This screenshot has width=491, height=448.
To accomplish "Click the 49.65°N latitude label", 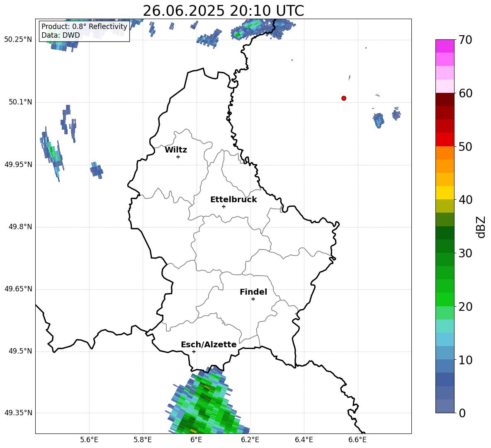I will click(x=18, y=289).
